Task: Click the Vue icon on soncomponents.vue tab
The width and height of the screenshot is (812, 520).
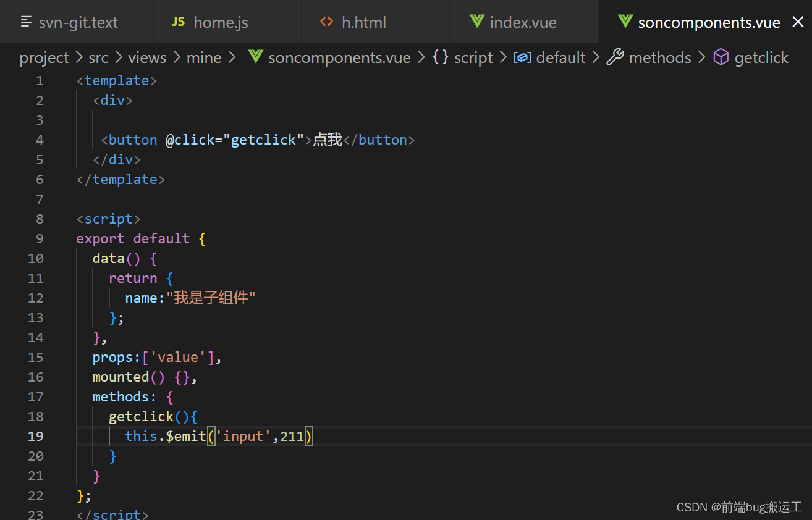Action: (624, 22)
